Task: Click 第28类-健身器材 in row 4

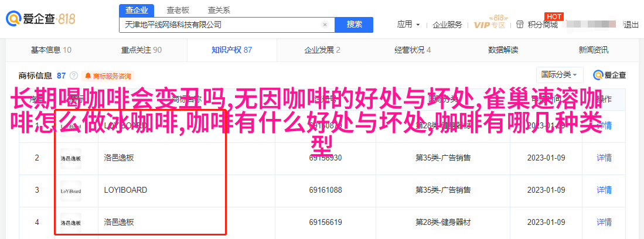Action: pyautogui.click(x=443, y=223)
